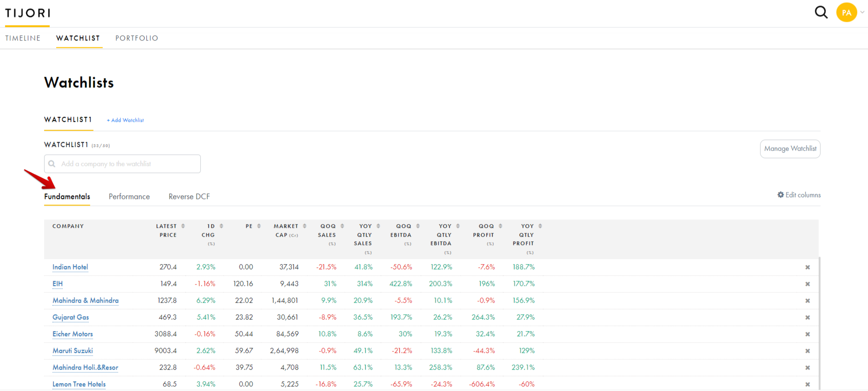
Task: Open the PA user avatar menu
Action: click(x=847, y=13)
